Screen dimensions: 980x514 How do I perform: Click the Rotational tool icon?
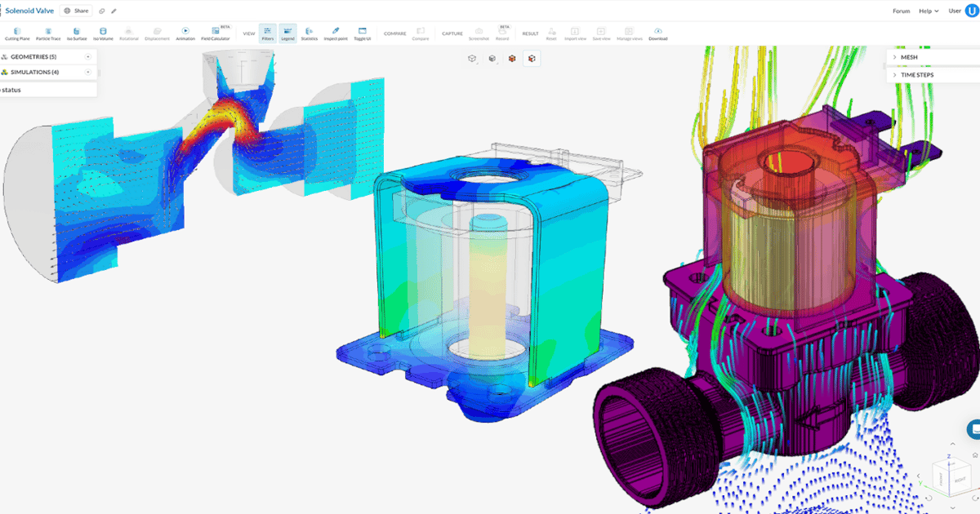(x=129, y=33)
